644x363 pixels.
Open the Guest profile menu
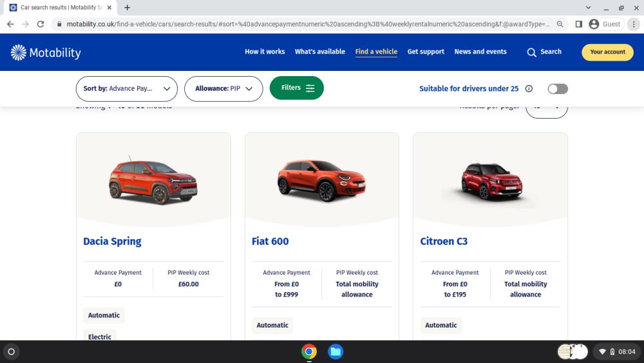pyautogui.click(x=605, y=25)
